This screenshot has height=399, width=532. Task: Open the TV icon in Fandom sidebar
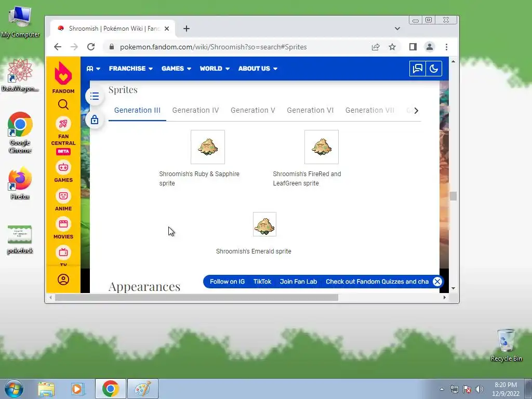[63, 253]
